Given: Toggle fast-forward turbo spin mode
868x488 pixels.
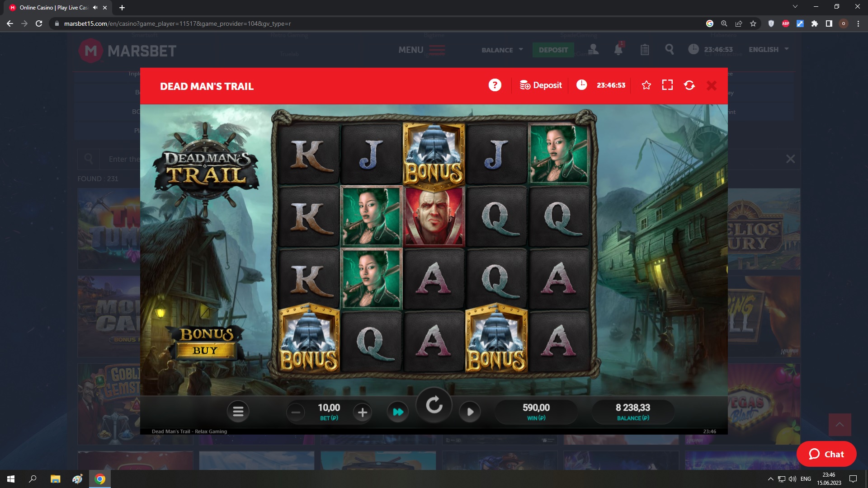Looking at the screenshot, I should click(x=398, y=412).
